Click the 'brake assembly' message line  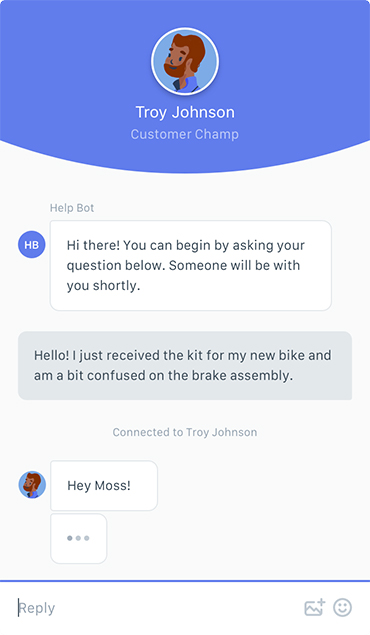point(163,375)
